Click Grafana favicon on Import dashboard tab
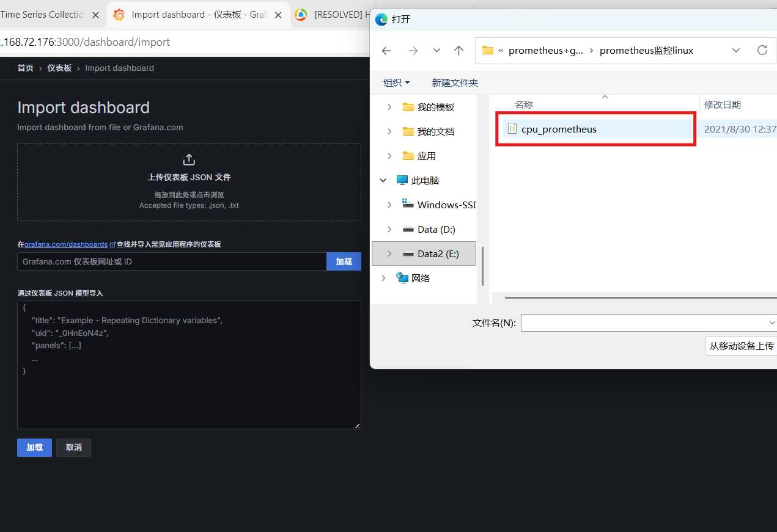Viewport: 777px width, 532px height. pos(119,15)
